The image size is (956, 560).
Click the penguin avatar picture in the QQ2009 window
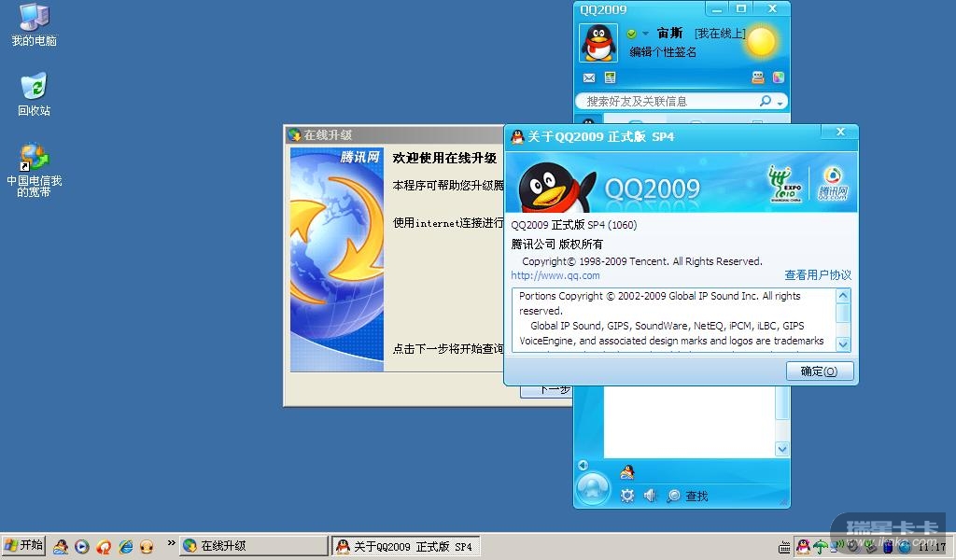tap(598, 43)
